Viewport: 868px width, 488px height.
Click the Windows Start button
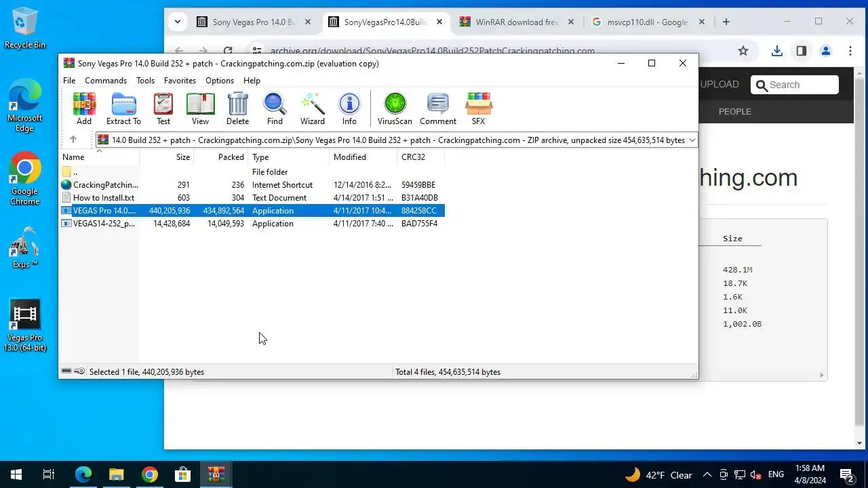[x=16, y=474]
